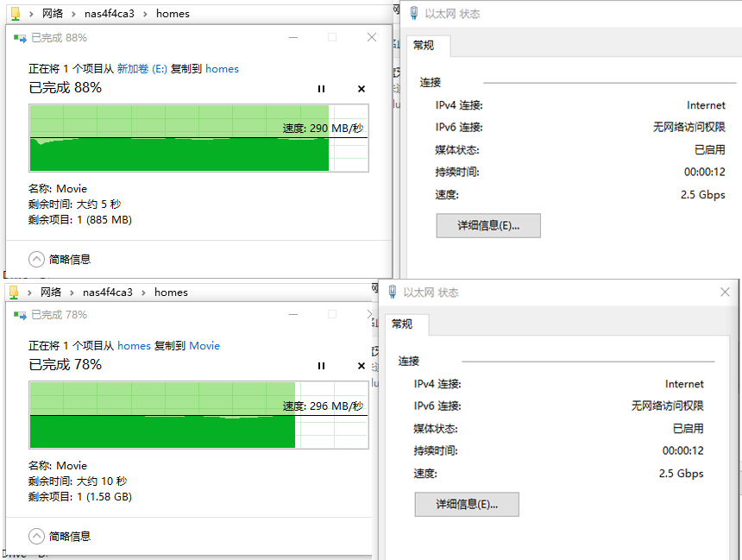This screenshot has width=742, height=560.
Task: Close the lower Ethernet status window
Action: [x=725, y=292]
